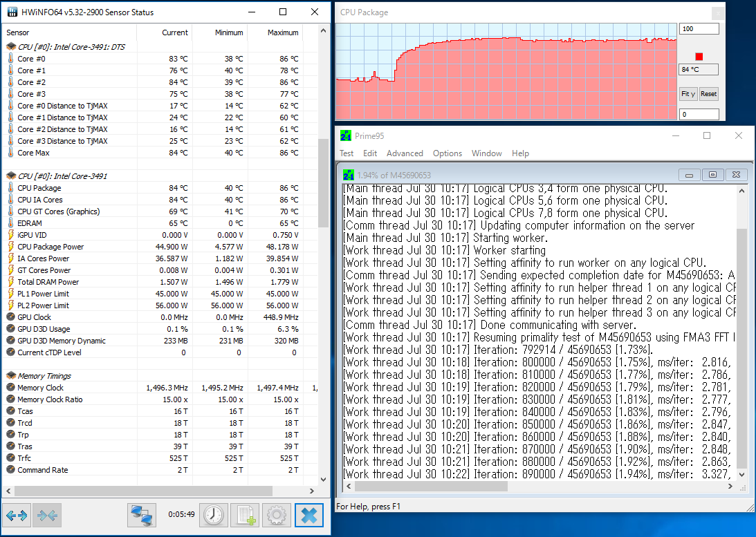Click the sensor list scroll down arrow
The height and width of the screenshot is (537, 756).
(x=323, y=480)
